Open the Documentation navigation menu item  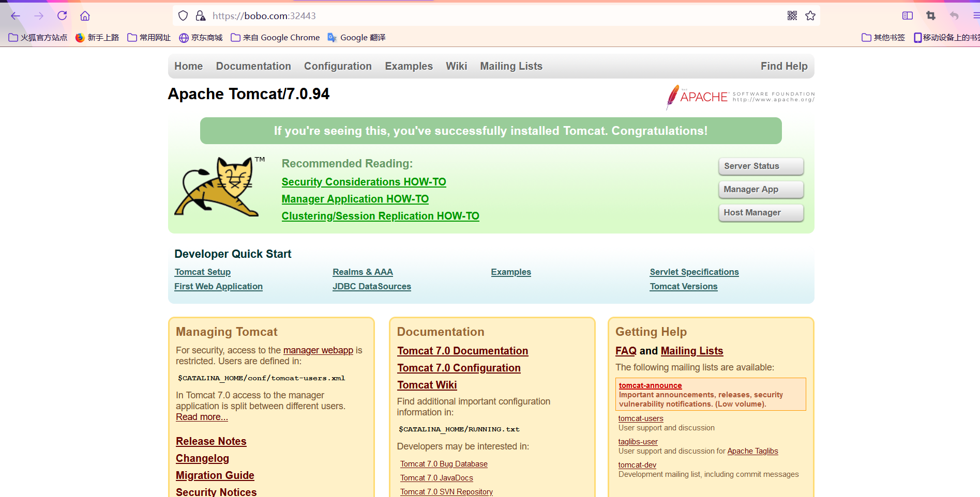pos(253,66)
